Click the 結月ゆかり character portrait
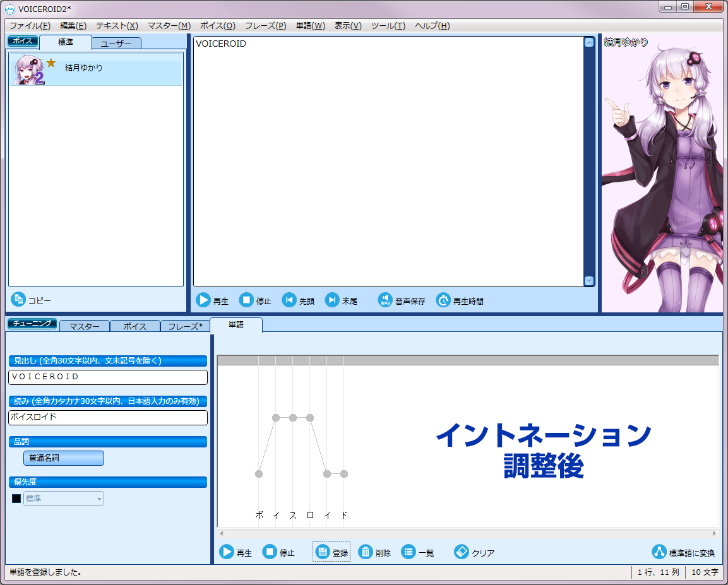Screen dimensions: 728x585 (662, 172)
